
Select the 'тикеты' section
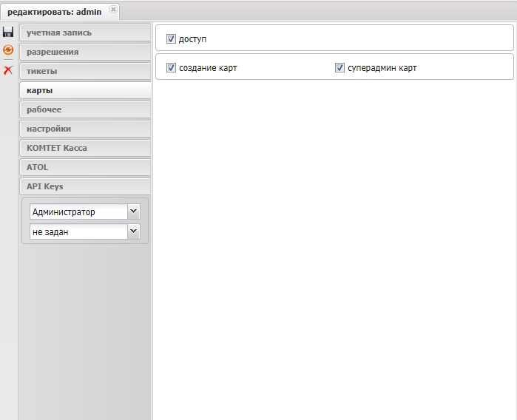tap(85, 71)
